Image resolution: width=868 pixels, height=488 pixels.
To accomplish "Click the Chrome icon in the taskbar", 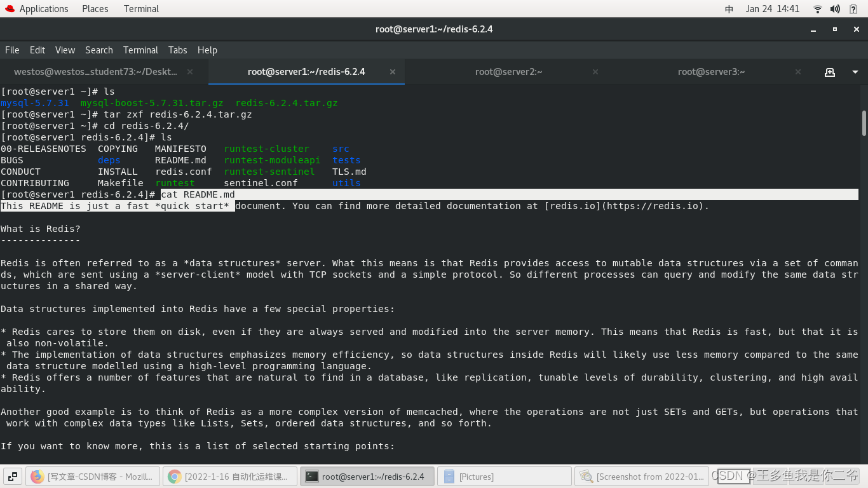I will click(175, 477).
